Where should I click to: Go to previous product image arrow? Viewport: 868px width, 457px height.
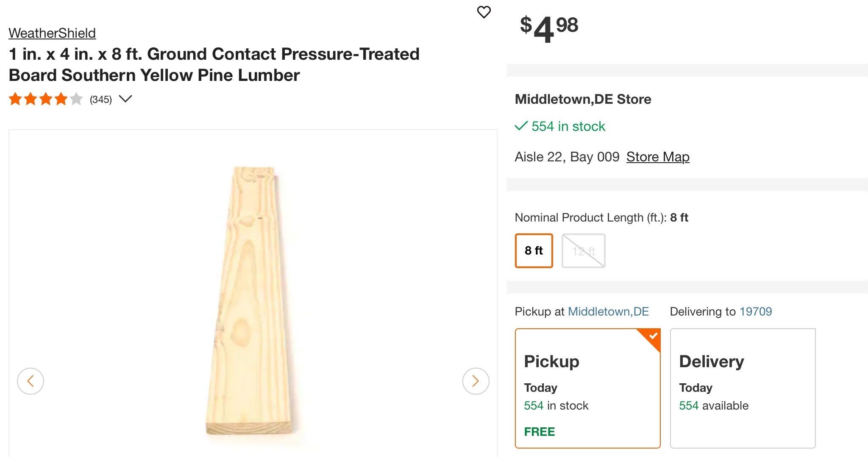31,381
